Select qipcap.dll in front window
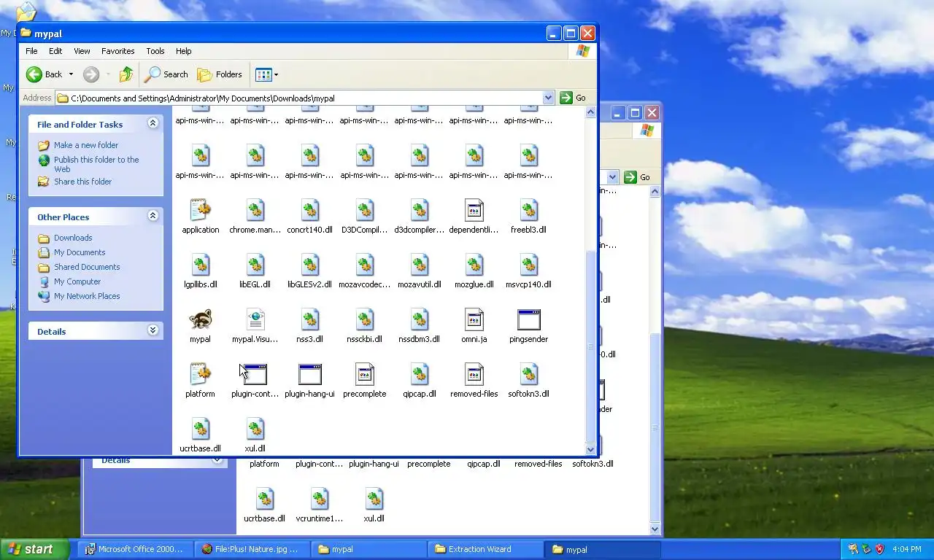Viewport: 934px width, 560px height. pos(420,374)
